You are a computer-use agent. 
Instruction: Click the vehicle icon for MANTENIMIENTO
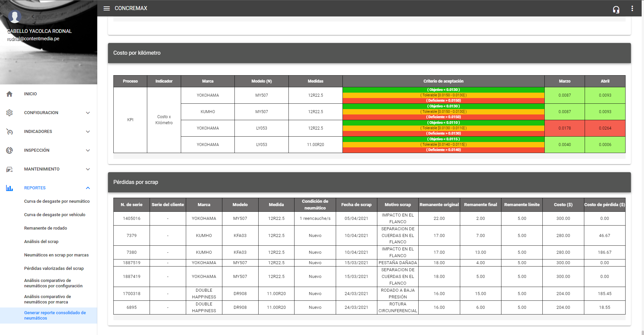click(9, 169)
